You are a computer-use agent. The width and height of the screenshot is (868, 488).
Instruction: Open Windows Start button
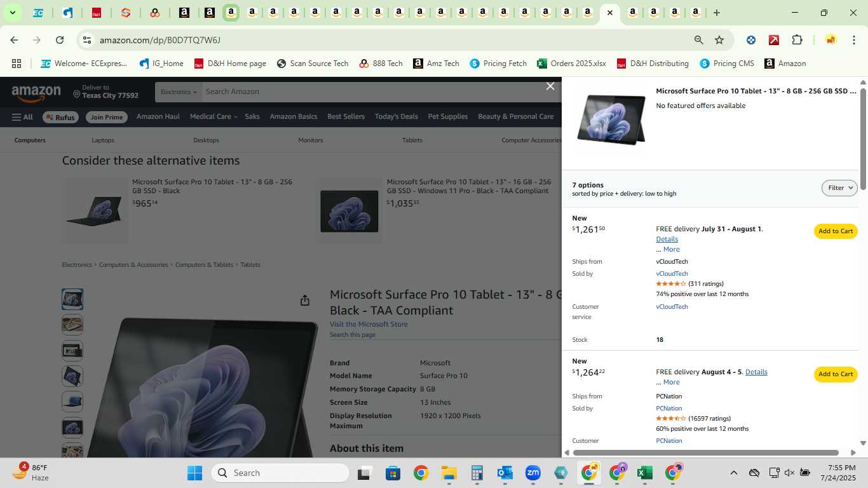point(194,473)
